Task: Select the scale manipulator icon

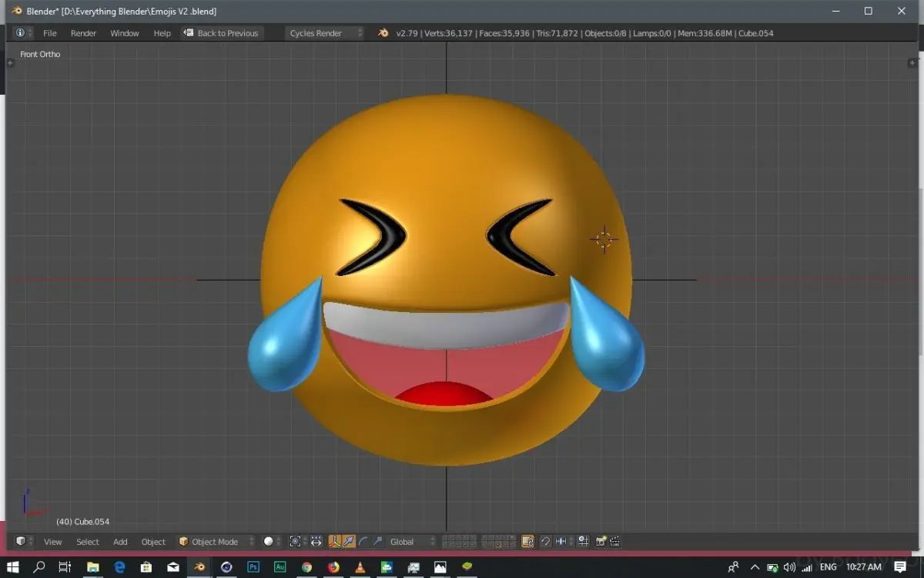Action: click(377, 542)
